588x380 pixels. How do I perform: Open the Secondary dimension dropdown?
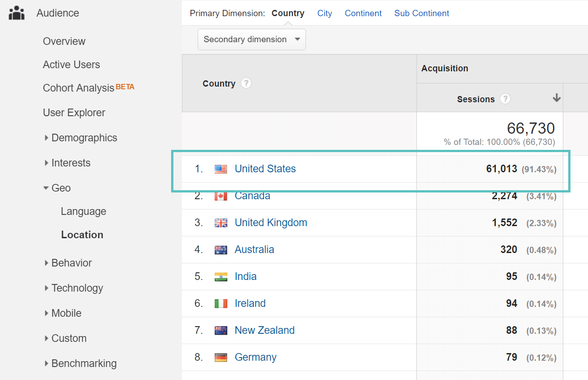click(251, 39)
